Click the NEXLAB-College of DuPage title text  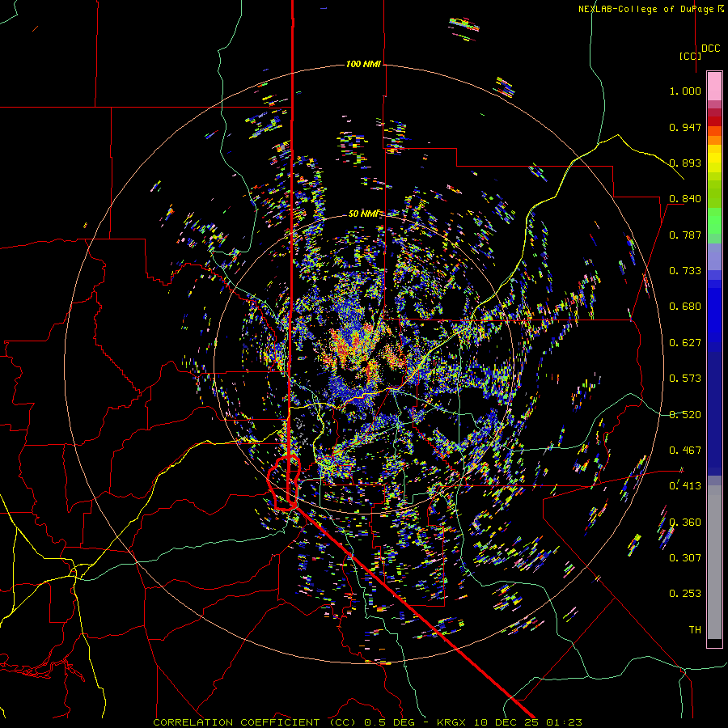click(651, 9)
